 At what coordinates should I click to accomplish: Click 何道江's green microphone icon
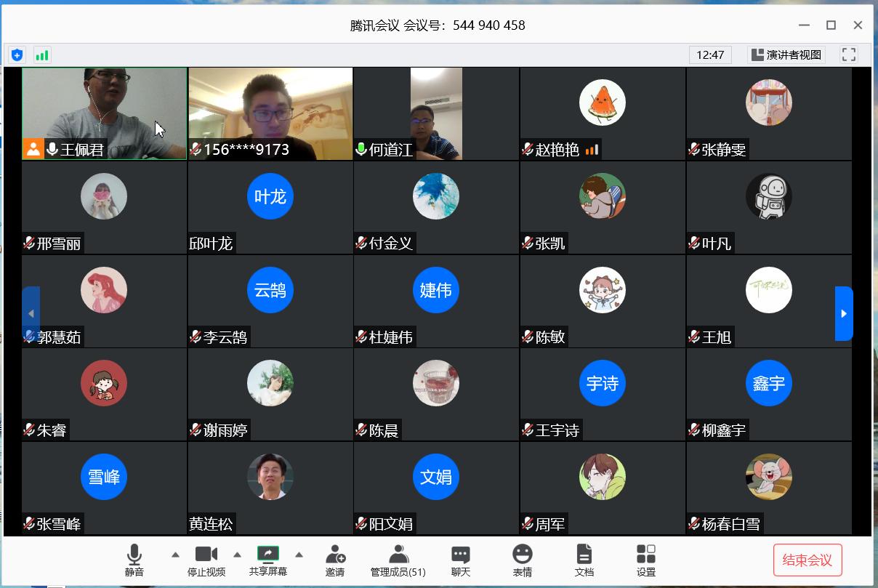(361, 150)
